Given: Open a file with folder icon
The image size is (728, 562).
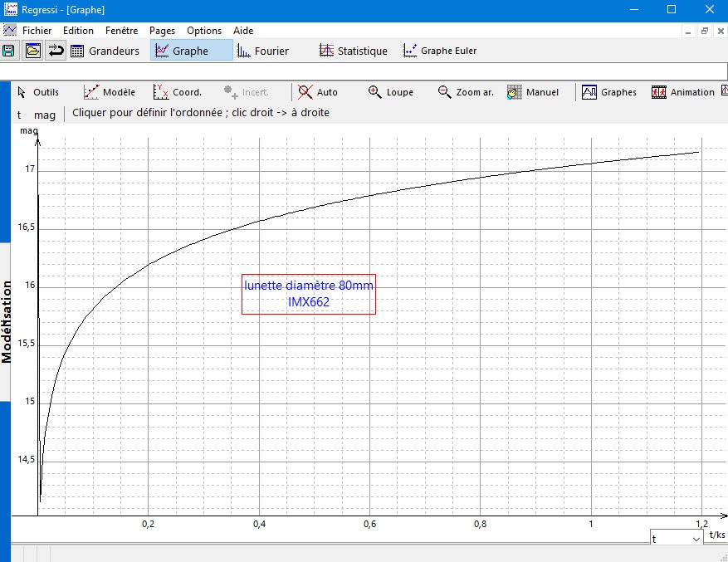Looking at the screenshot, I should click(x=33, y=51).
